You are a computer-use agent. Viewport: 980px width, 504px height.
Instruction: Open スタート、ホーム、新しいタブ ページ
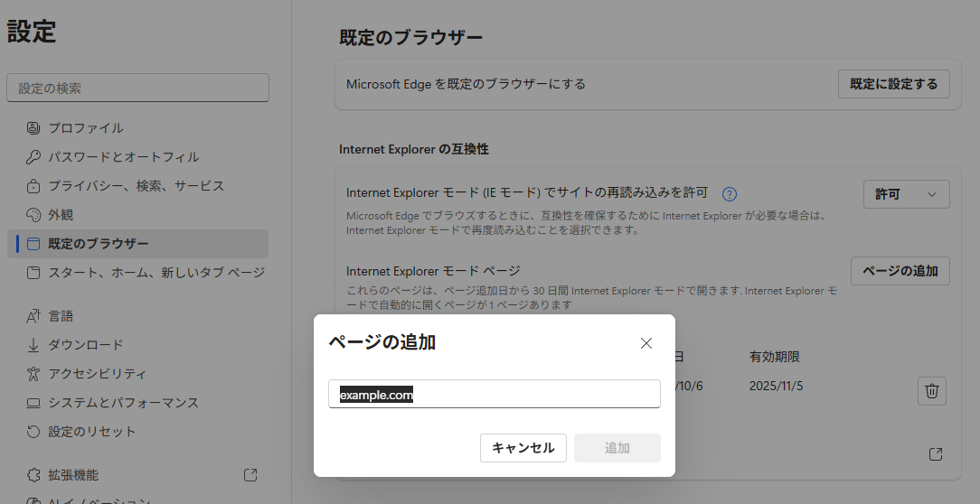(155, 273)
